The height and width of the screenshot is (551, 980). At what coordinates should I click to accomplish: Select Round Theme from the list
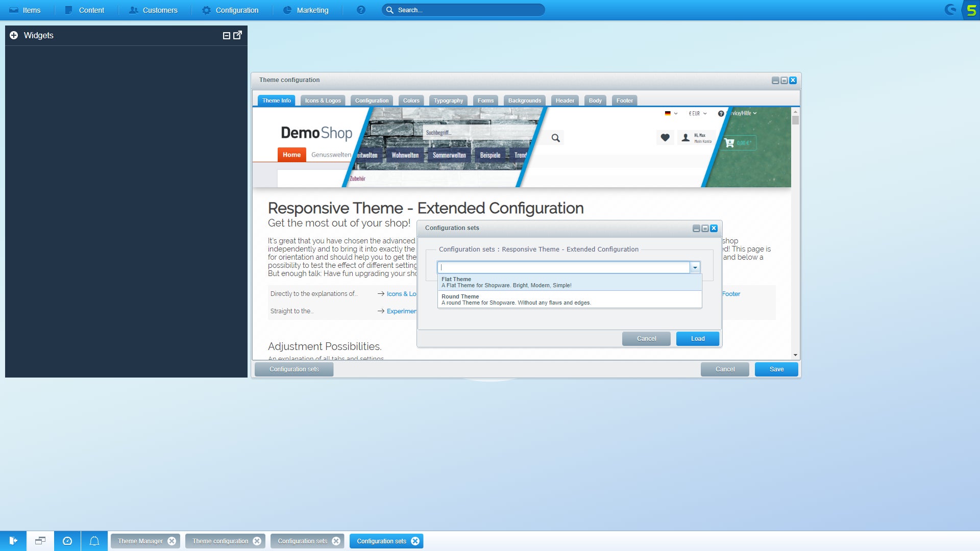pos(570,299)
